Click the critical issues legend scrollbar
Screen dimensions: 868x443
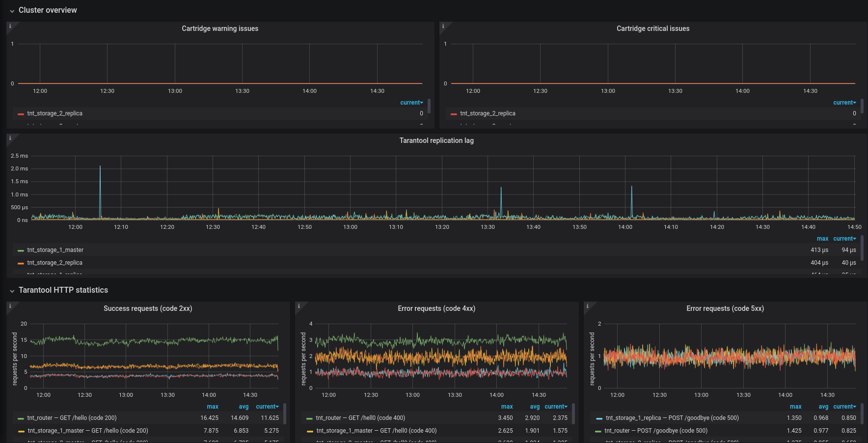point(862,106)
